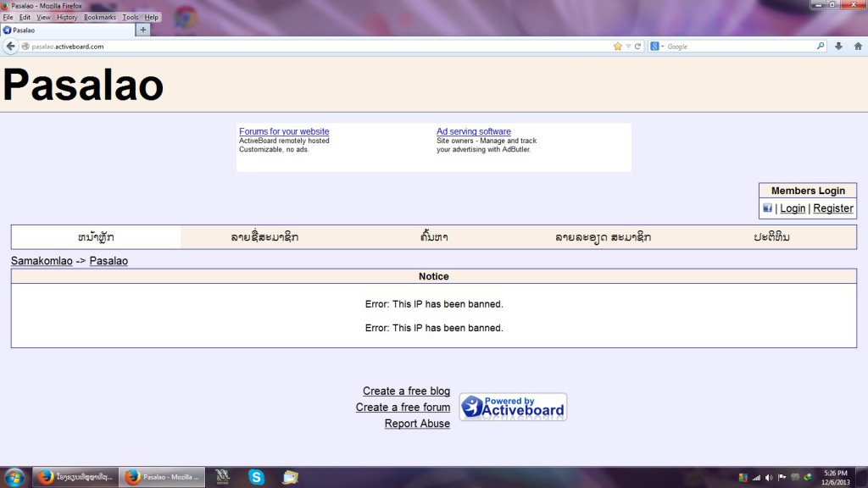
Task: Click the search magnifier icon in Google box
Action: pyautogui.click(x=820, y=47)
